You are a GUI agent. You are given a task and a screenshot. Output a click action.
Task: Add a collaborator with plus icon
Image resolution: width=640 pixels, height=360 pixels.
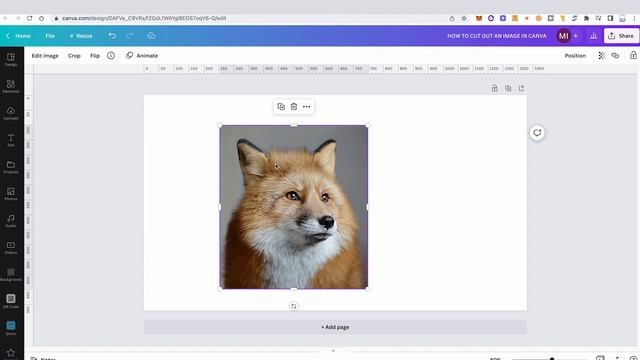[576, 36]
